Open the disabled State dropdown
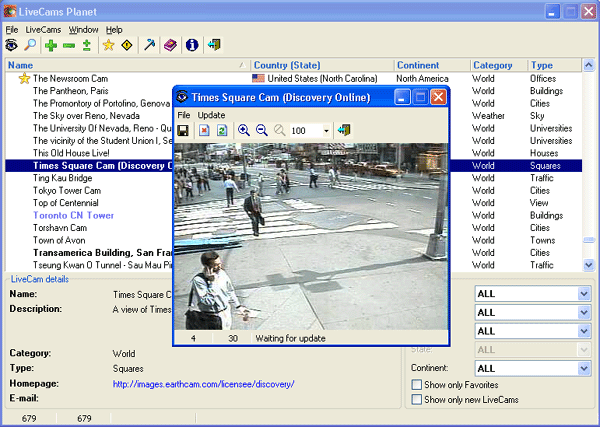This screenshot has width=600, height=427. click(x=533, y=350)
